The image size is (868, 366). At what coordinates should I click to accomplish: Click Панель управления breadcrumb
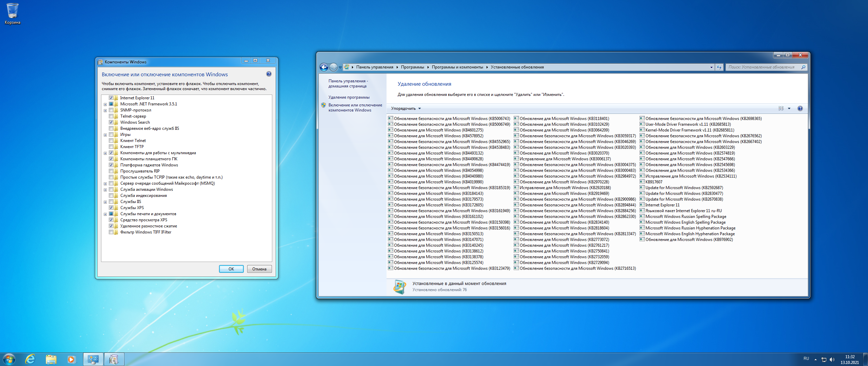375,67
